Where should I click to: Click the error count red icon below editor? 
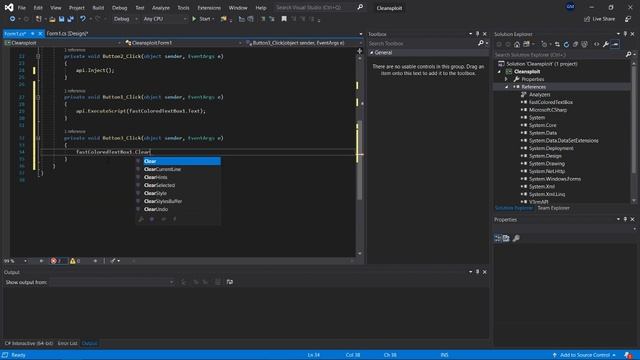[53, 260]
